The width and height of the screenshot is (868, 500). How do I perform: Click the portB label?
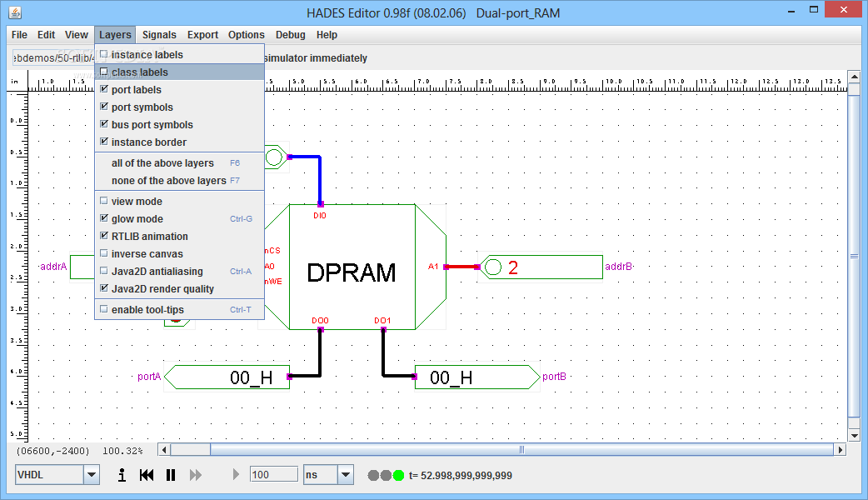click(554, 377)
